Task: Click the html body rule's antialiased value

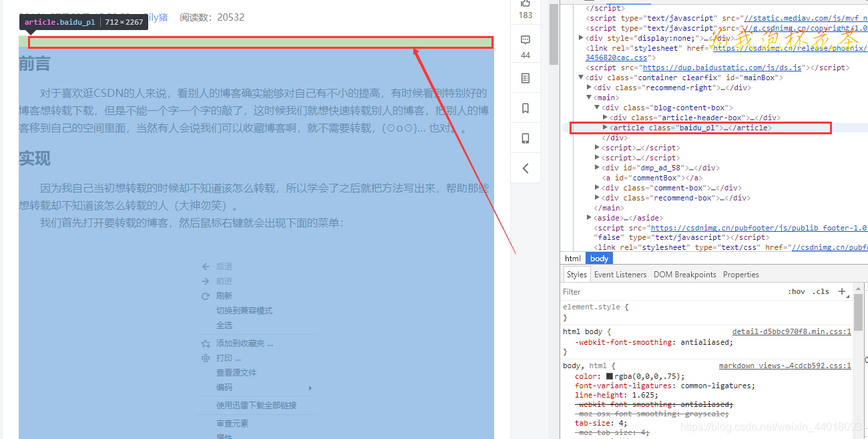Action: pos(705,342)
